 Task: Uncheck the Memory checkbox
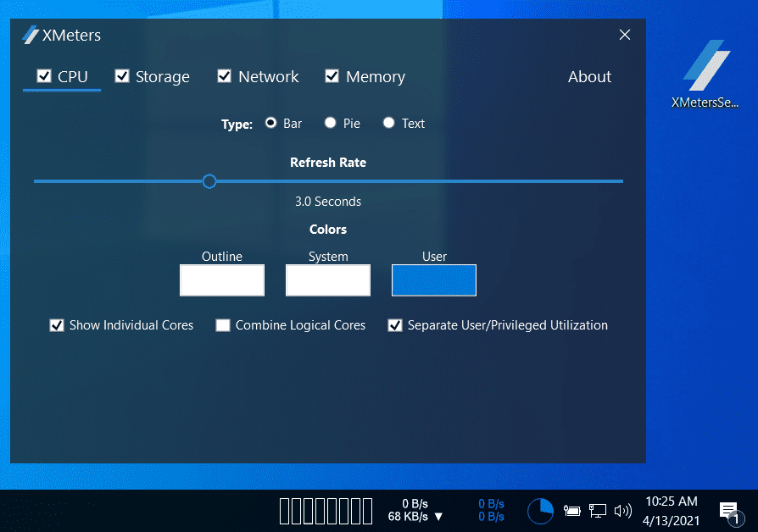point(332,76)
